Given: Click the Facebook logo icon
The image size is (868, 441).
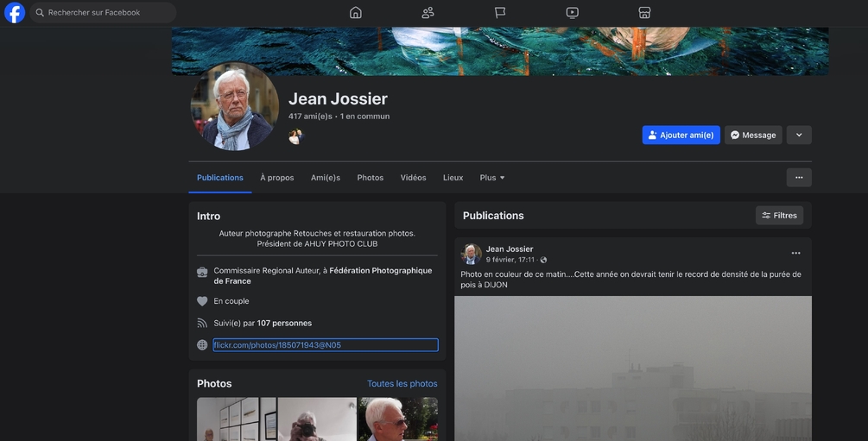Looking at the screenshot, I should [x=15, y=13].
